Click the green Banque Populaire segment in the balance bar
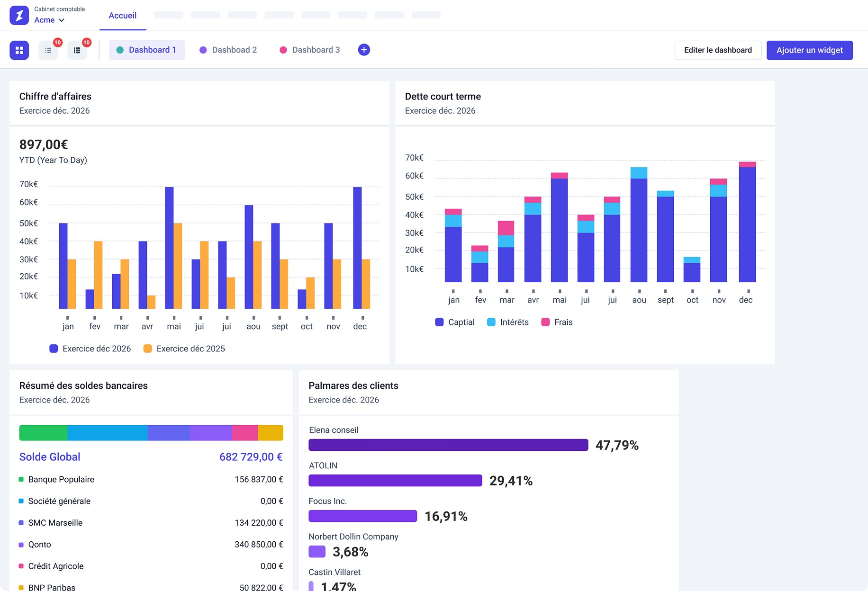The width and height of the screenshot is (868, 591). (x=43, y=432)
